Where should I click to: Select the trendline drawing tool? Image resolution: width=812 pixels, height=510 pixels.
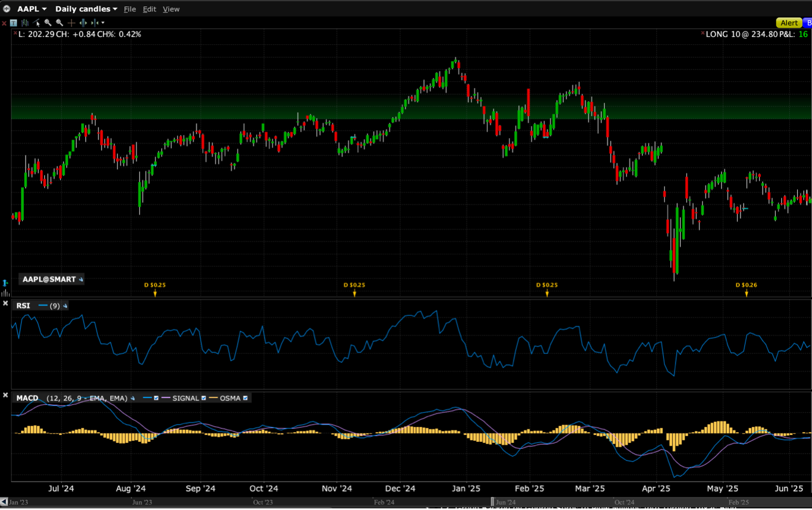[x=37, y=23]
